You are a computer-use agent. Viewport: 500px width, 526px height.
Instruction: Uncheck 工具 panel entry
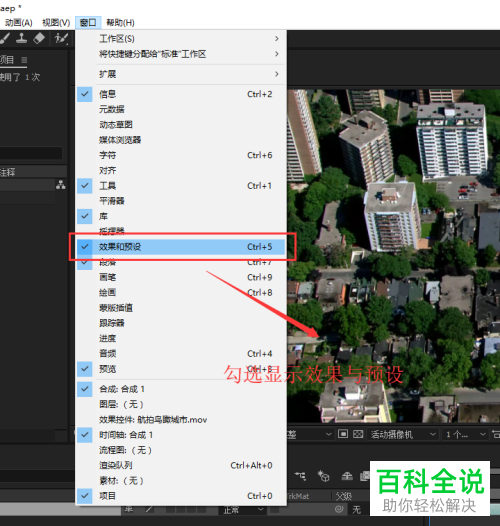click(x=181, y=186)
